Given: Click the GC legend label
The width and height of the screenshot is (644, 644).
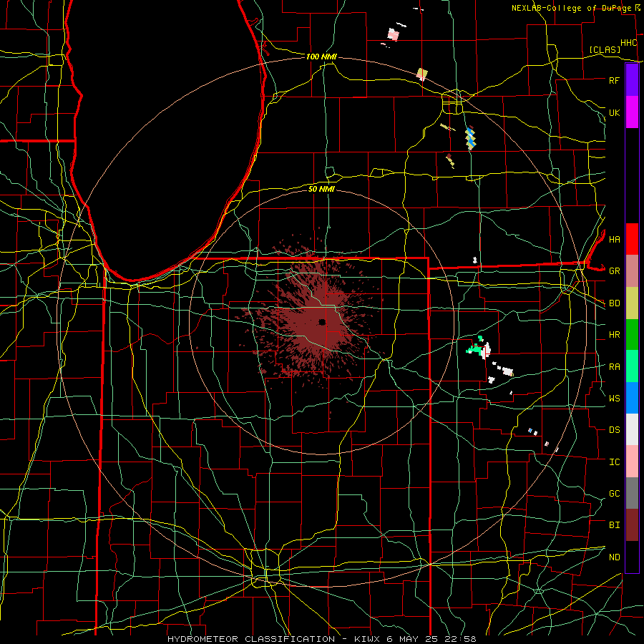Looking at the screenshot, I should pos(614,494).
